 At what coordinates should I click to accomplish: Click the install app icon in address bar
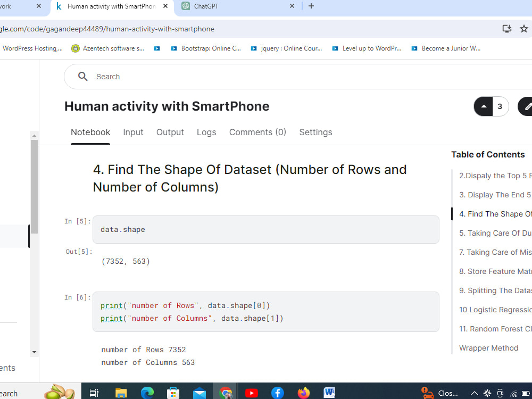506,29
